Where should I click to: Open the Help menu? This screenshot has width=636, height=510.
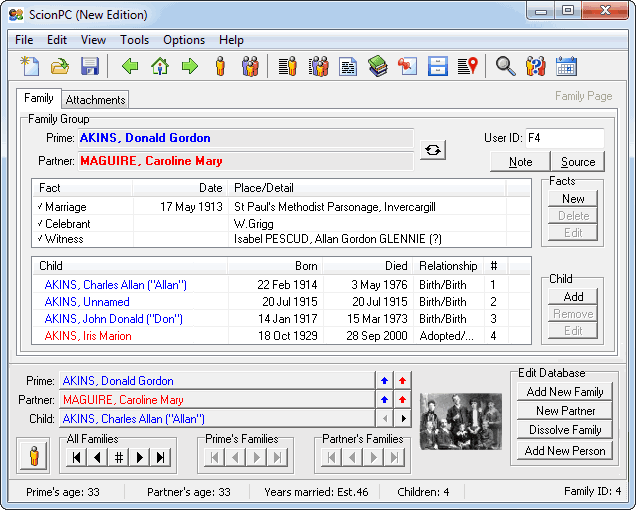[x=231, y=40]
